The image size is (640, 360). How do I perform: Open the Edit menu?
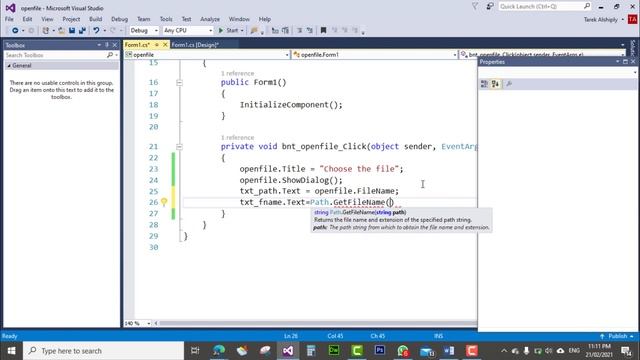pyautogui.click(x=27, y=19)
